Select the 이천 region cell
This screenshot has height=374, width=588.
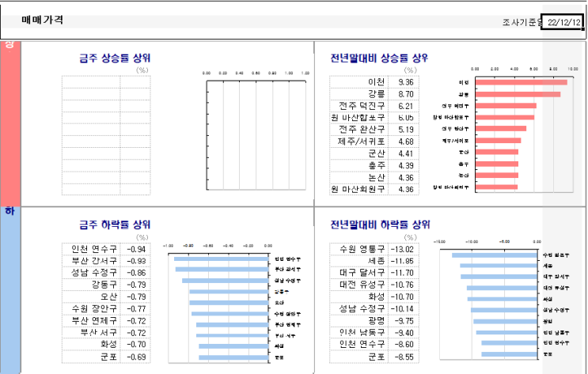[358, 82]
